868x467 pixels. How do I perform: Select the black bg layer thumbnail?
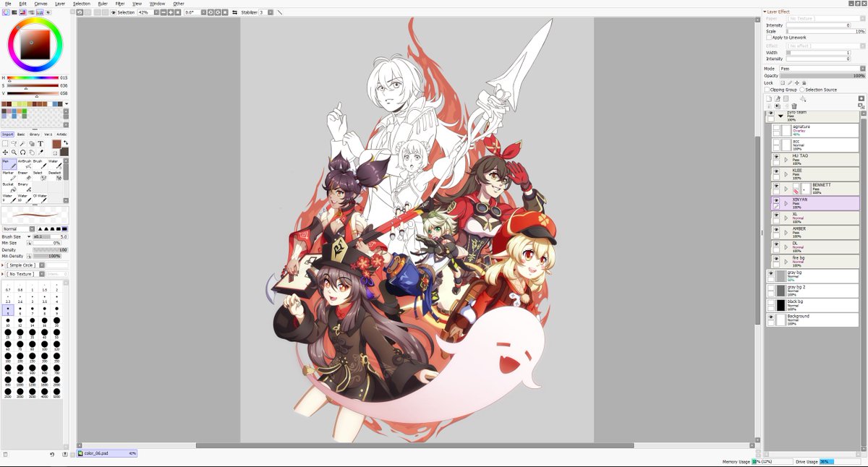tap(780, 305)
